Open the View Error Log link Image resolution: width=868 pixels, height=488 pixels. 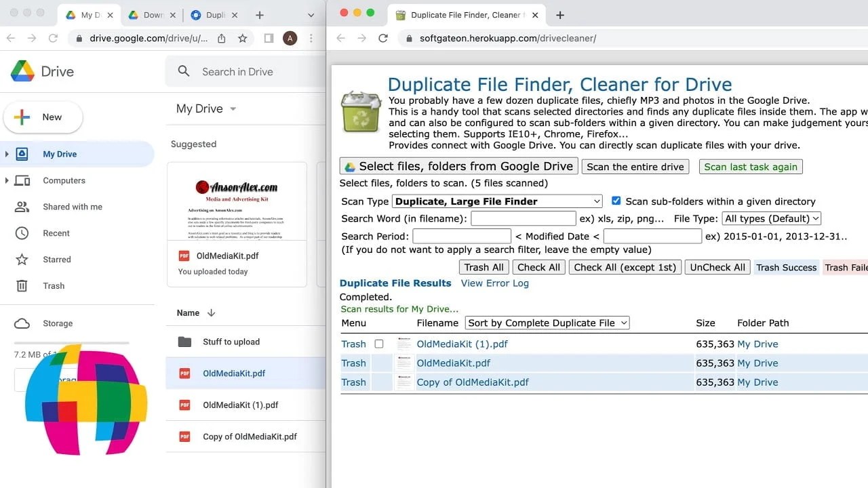coord(494,283)
